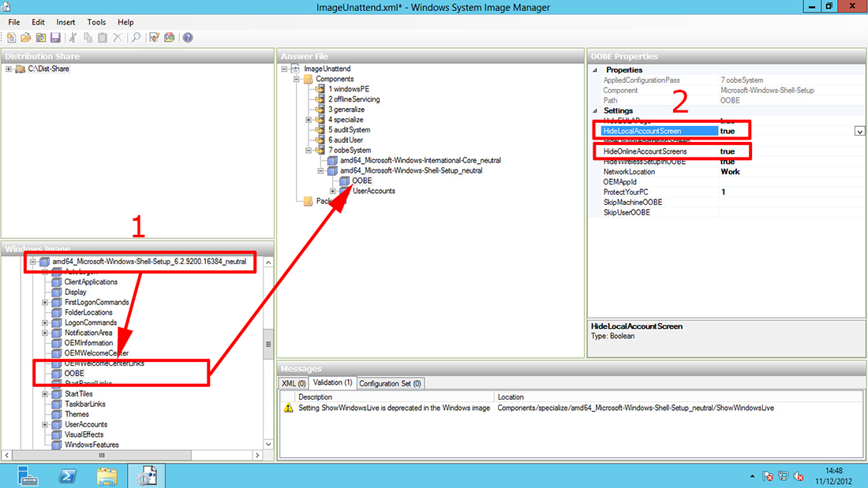Save the answer file with floppy icon

[55, 38]
